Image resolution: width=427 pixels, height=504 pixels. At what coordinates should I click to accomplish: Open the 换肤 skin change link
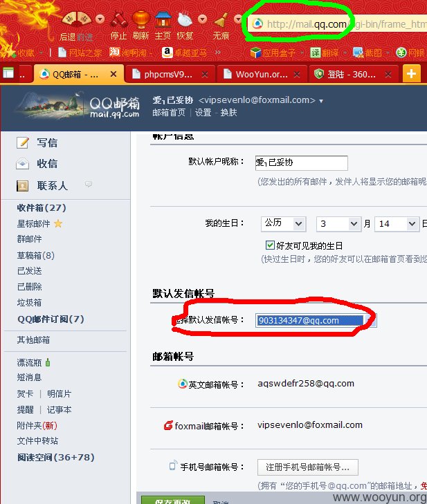[229, 113]
